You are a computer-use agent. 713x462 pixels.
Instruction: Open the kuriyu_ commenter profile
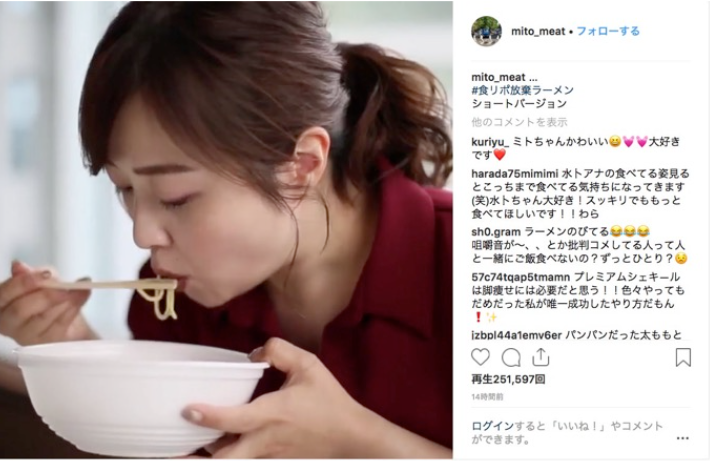[490, 142]
